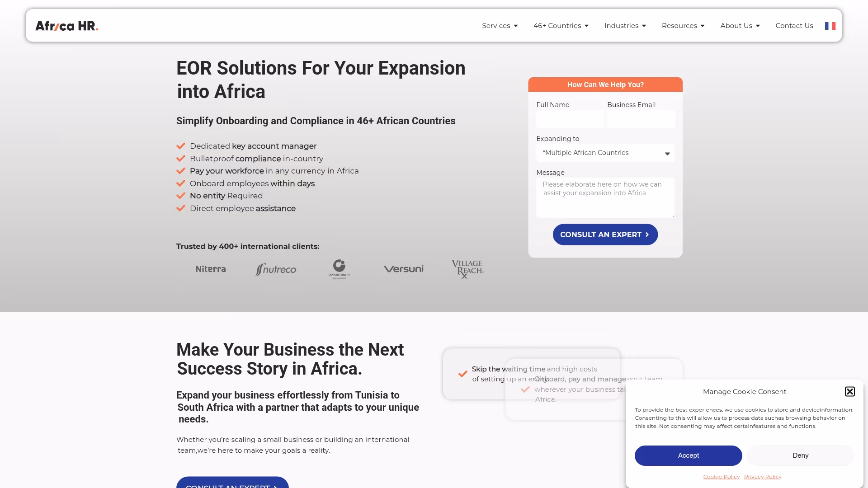This screenshot has height=488, width=868.
Task: Click inside the Full Name field
Action: pyautogui.click(x=569, y=119)
